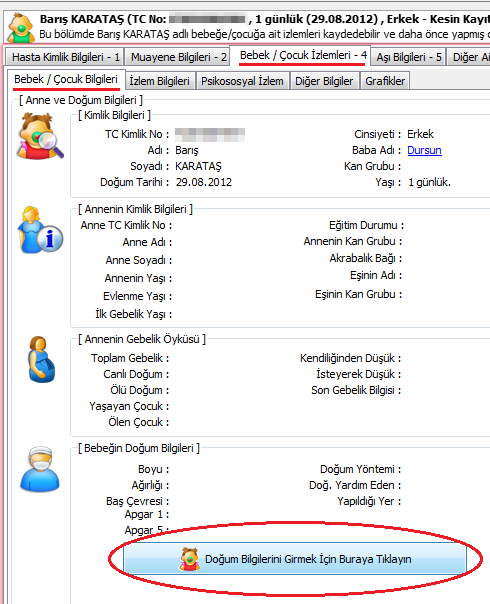Open the İzlem Bilgileri sub-tab
This screenshot has height=604, width=490.
click(x=159, y=81)
